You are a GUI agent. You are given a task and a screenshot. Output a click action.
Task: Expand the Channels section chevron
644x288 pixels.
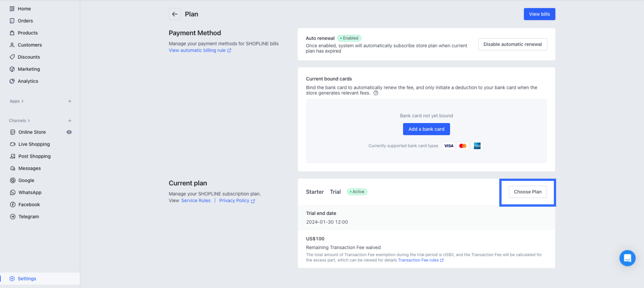[x=29, y=121]
